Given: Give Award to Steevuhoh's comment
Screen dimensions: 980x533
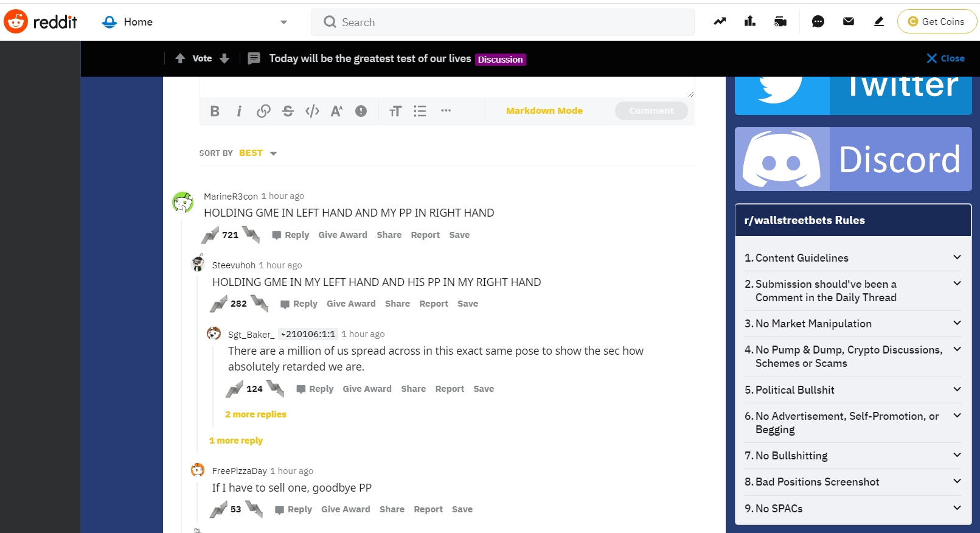Looking at the screenshot, I should (351, 304).
